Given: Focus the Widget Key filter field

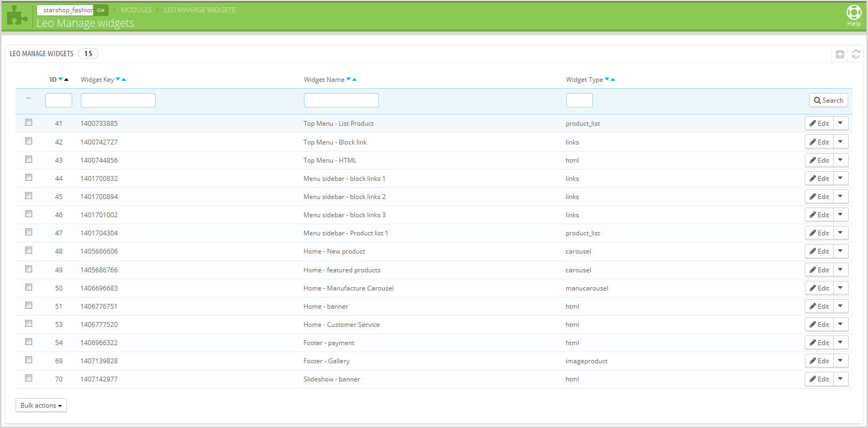Looking at the screenshot, I should [118, 100].
